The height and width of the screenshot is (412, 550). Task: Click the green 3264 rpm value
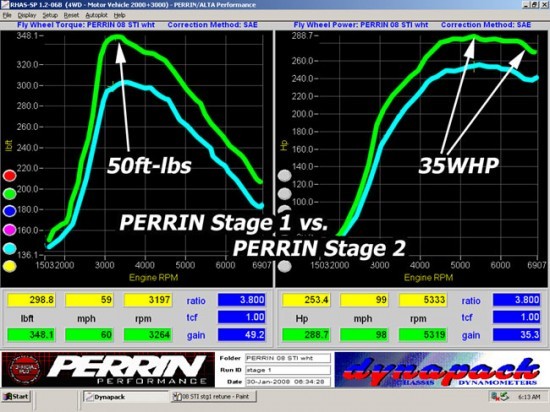[148, 335]
